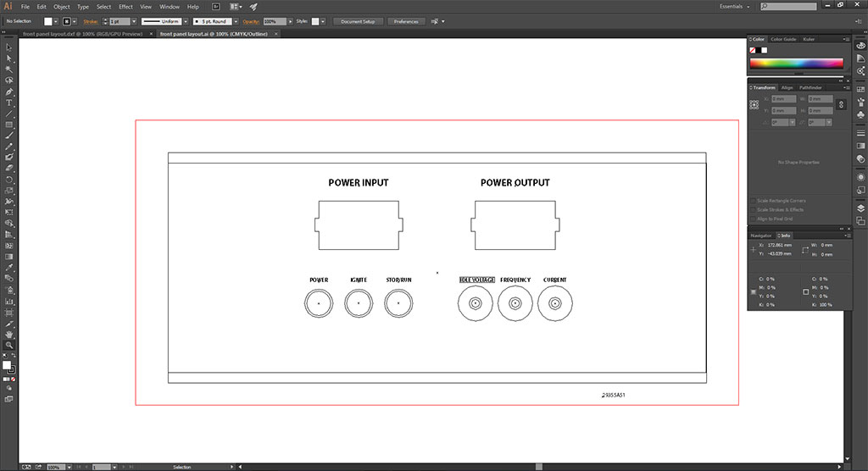Screen dimensions: 868x471
Task: Open the fill color dropdown in control bar
Action: (x=56, y=21)
